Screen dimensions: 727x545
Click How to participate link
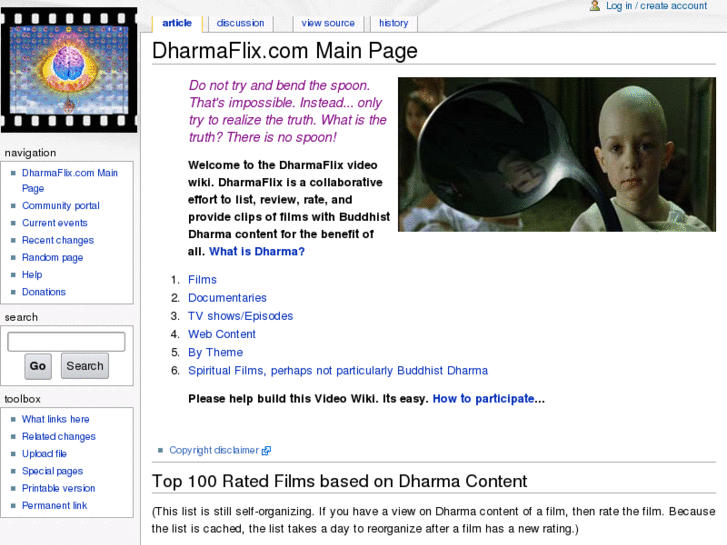click(x=483, y=399)
